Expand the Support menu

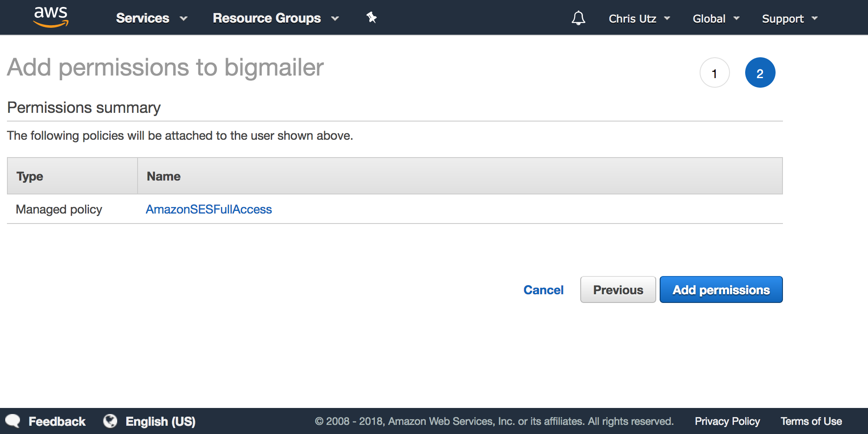pos(790,19)
